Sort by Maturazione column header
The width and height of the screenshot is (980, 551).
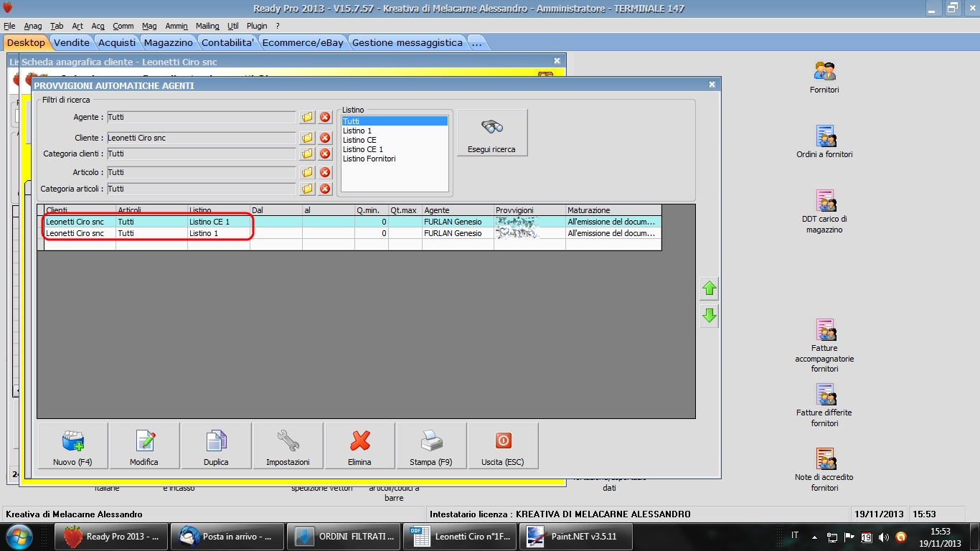pyautogui.click(x=613, y=210)
